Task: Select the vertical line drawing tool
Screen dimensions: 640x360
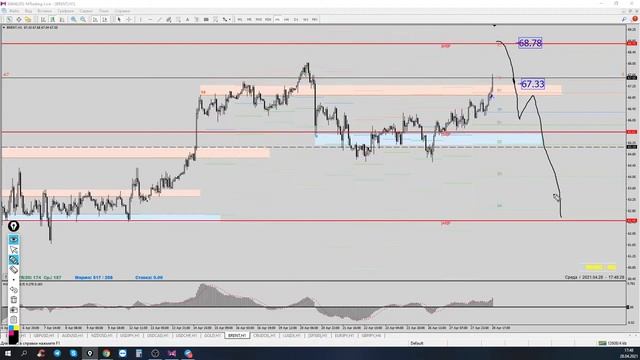Action: click(x=140, y=19)
